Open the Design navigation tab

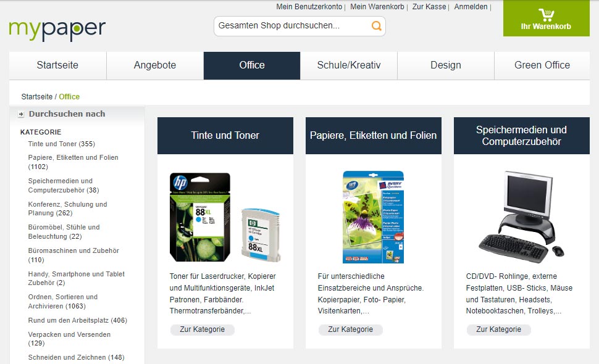tap(446, 65)
